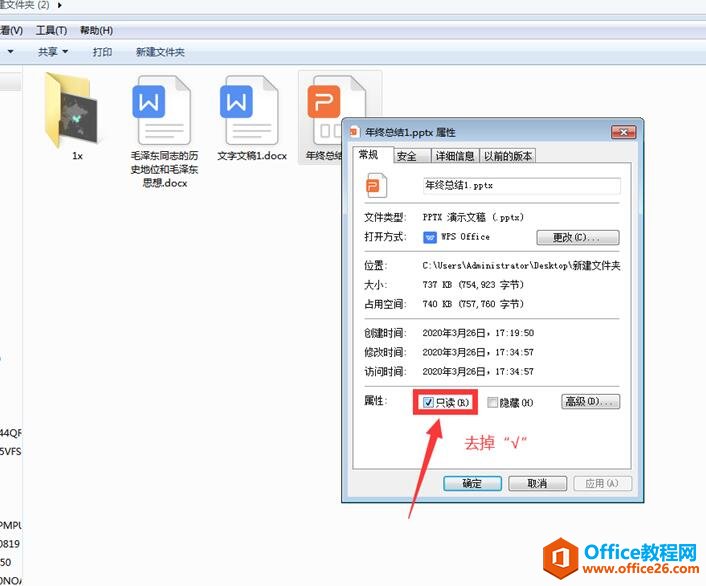Switch to the 详细信息 tab
Image resolution: width=706 pixels, height=586 pixels.
pos(455,156)
